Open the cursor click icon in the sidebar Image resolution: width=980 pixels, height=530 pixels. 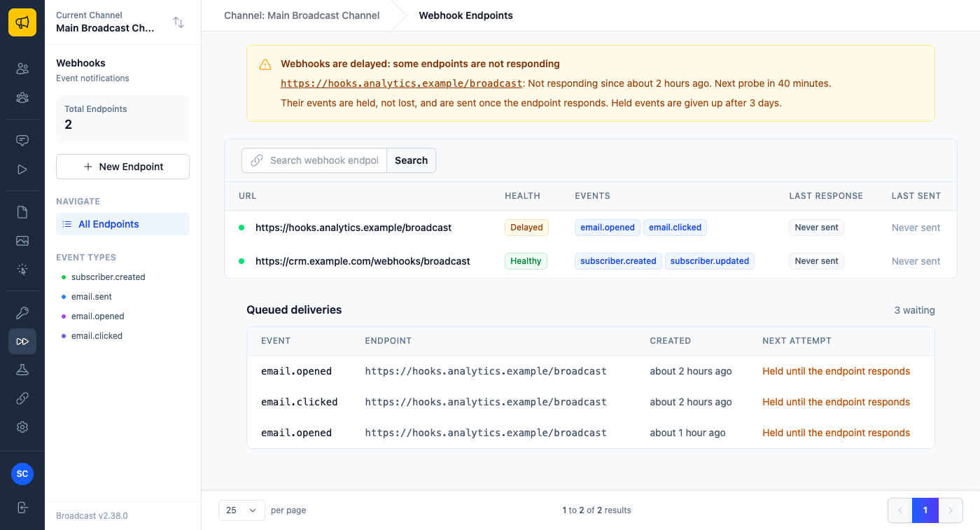22,270
